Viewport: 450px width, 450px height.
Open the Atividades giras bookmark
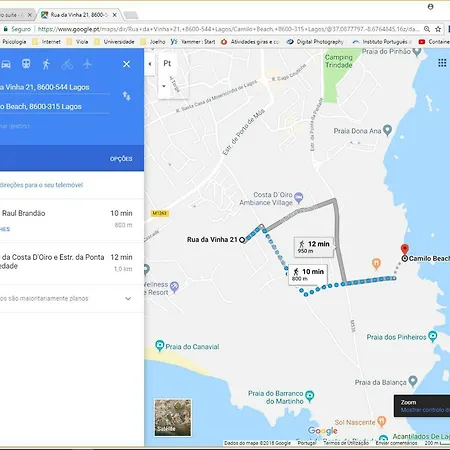coord(250,42)
